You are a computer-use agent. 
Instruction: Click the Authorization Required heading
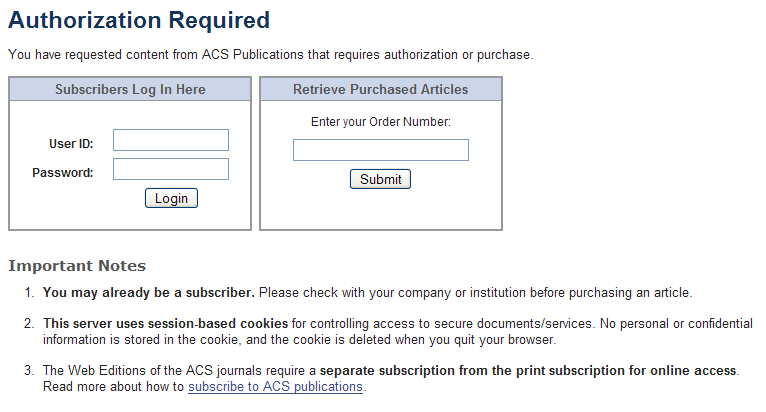[139, 20]
